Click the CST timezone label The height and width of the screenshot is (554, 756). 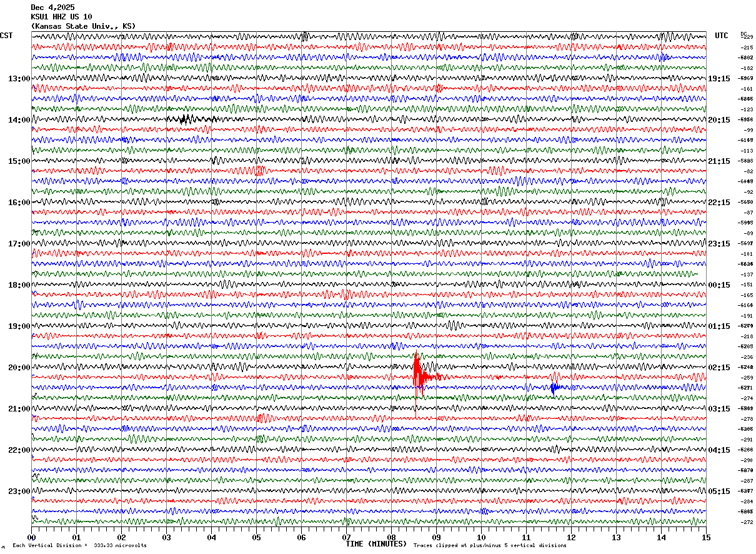(6, 36)
